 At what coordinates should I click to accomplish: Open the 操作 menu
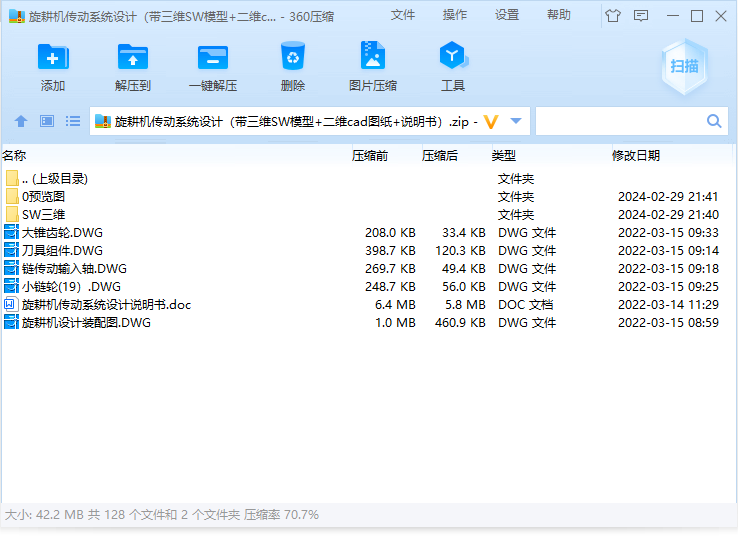click(455, 15)
